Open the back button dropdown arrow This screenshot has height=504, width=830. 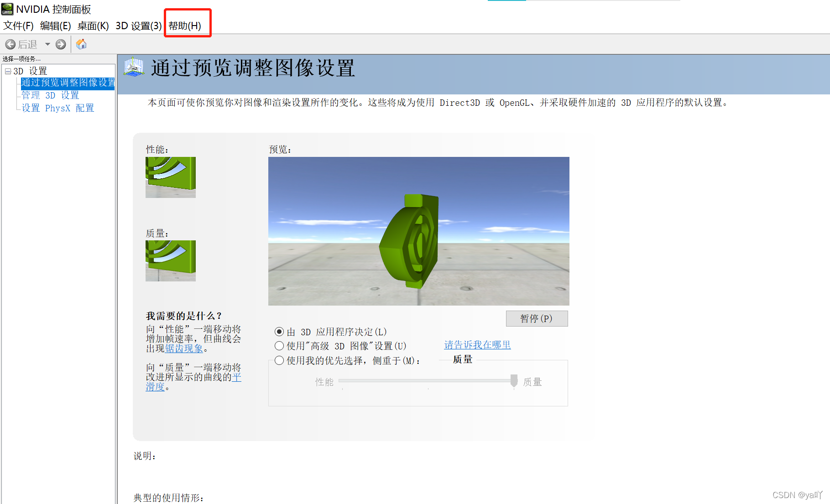pos(47,44)
